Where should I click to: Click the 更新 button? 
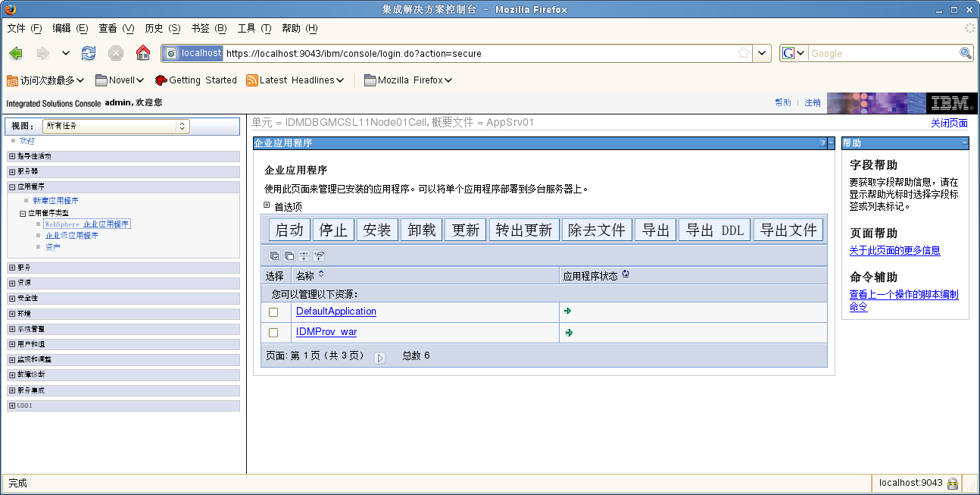[466, 230]
